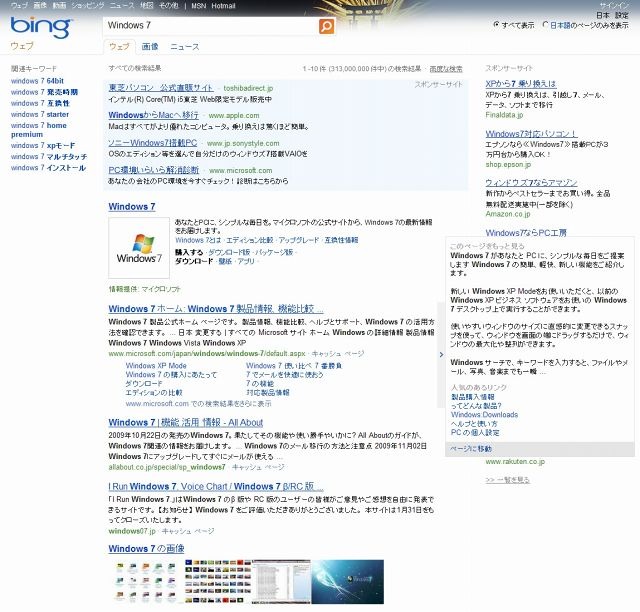Click the desktop icons image thumbnail
640x612 pixels.
point(146,582)
